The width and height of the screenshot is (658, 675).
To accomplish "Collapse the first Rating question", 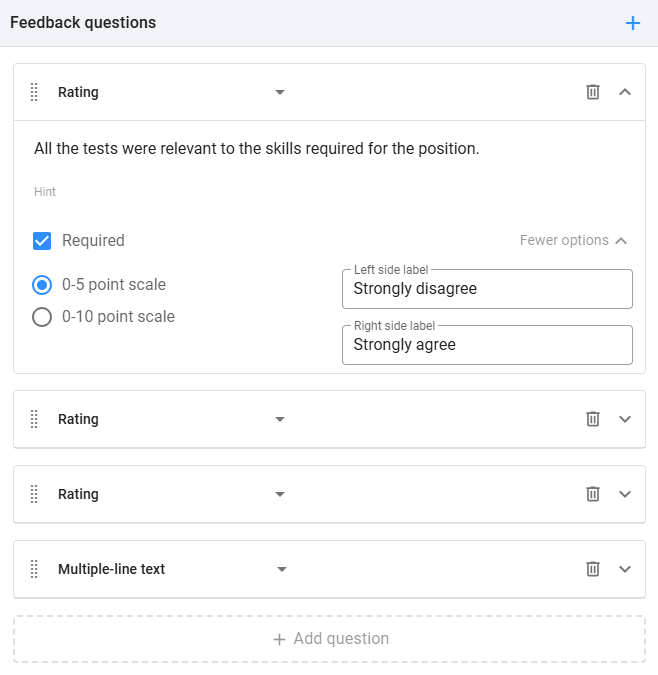I will click(625, 92).
